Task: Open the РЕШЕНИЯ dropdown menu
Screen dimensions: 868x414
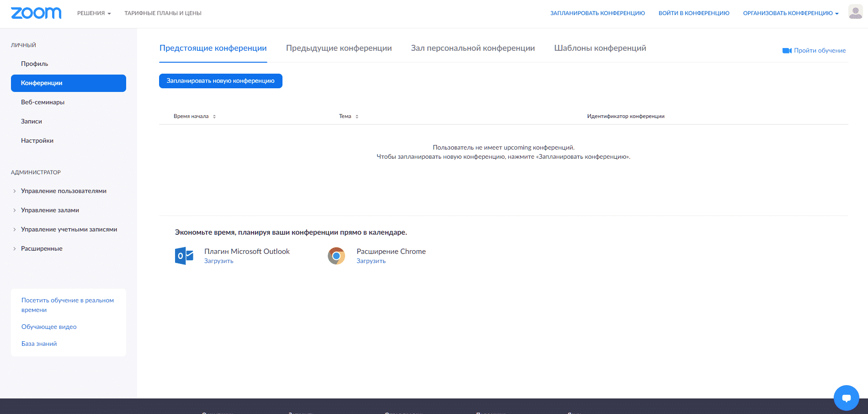Action: point(94,13)
